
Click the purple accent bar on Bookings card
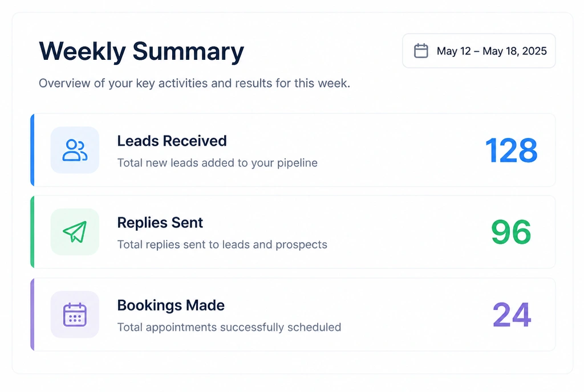point(33,315)
